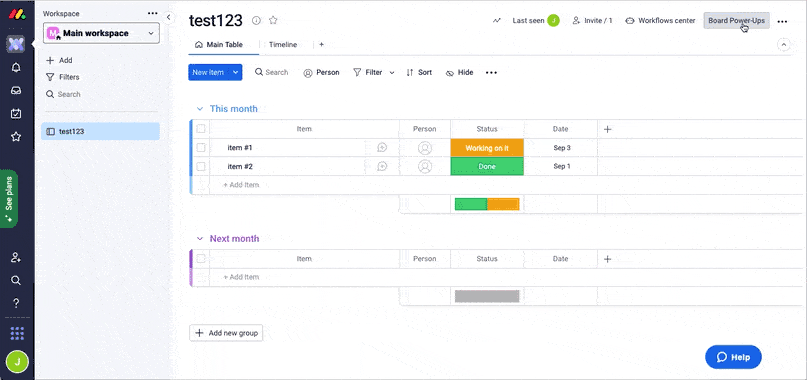Select all items in This month

pyautogui.click(x=201, y=129)
